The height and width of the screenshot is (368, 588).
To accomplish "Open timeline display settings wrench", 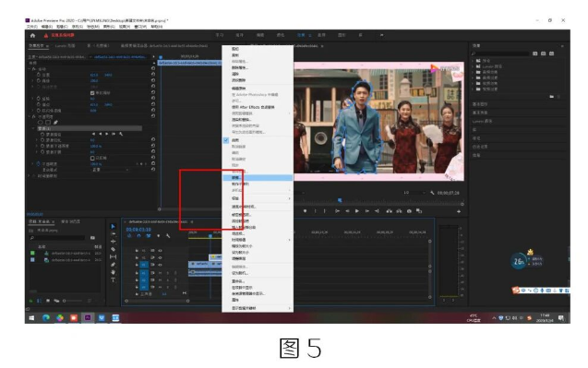I will 168,236.
